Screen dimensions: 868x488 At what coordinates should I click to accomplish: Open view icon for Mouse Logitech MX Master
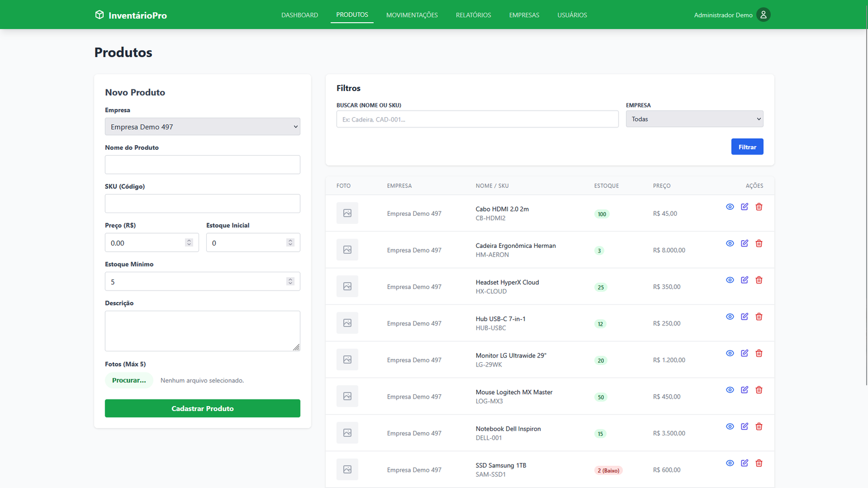(x=729, y=389)
